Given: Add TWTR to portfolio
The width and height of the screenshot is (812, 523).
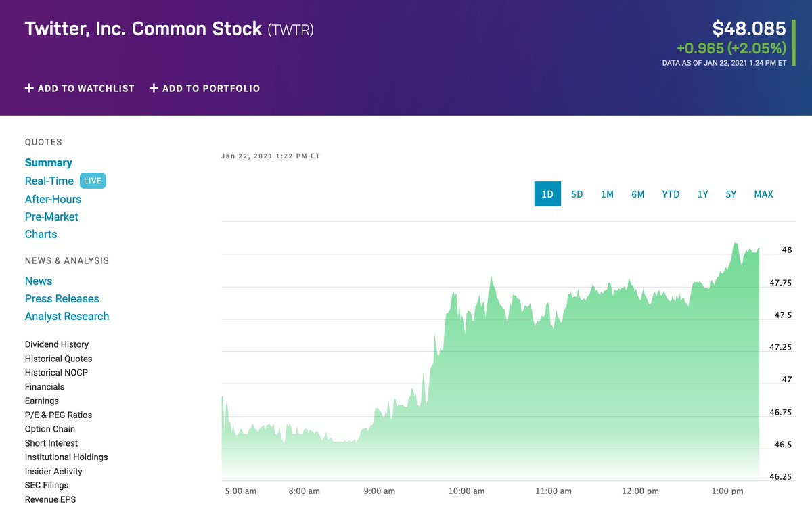Looking at the screenshot, I should (204, 88).
